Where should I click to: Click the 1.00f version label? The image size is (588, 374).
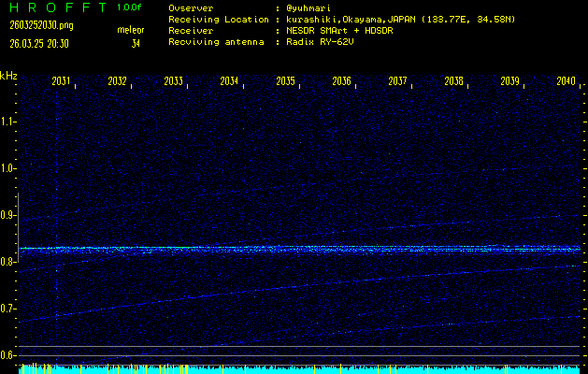(x=130, y=7)
